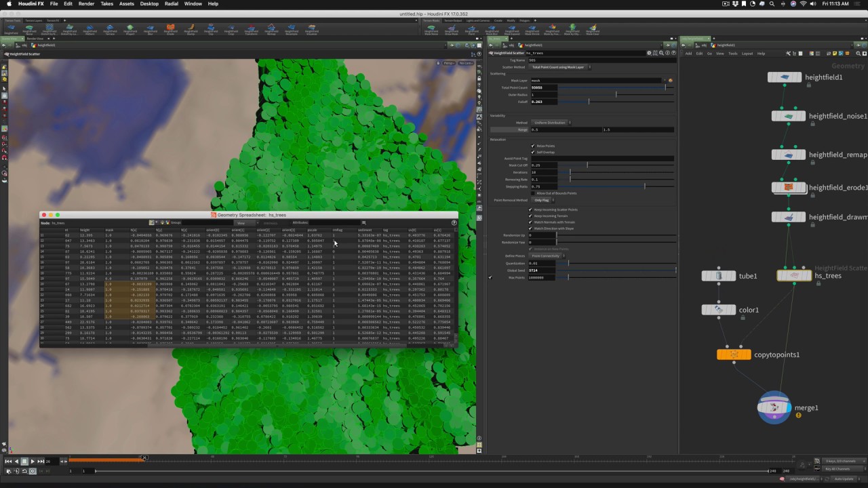The width and height of the screenshot is (868, 488).
Task: Select the HeightField Slump shelf tool
Action: point(191,29)
